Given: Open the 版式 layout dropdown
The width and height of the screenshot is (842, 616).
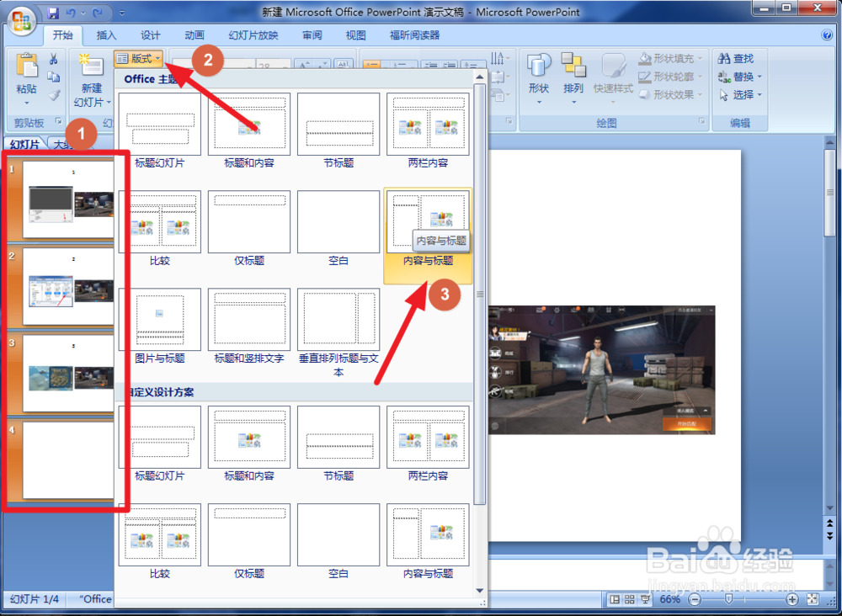Looking at the screenshot, I should (139, 59).
